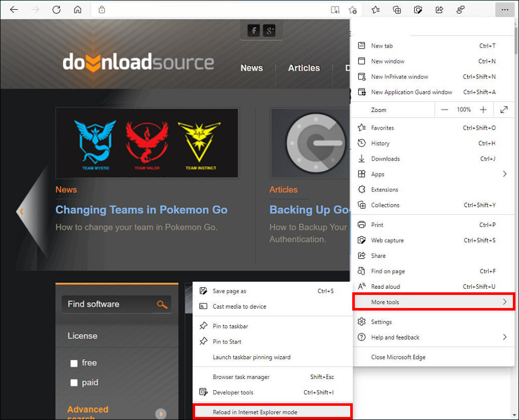Open the Pokemon Go teams thumbnail
The width and height of the screenshot is (519, 420).
[x=147, y=143]
